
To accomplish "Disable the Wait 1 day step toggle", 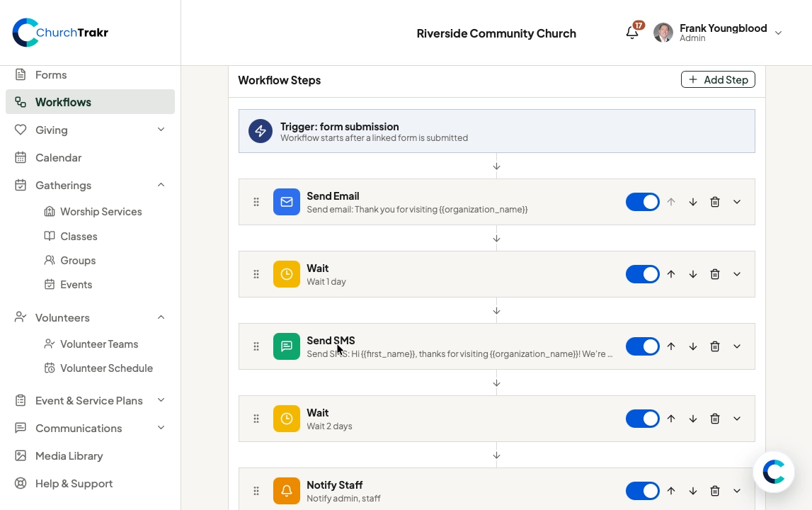I will 643,274.
